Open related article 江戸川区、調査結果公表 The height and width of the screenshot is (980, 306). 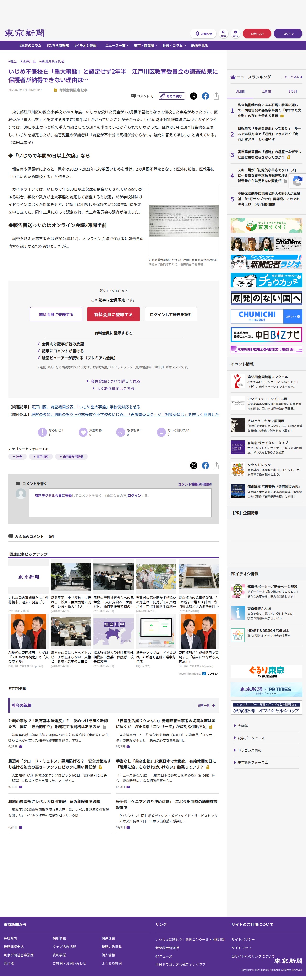(x=86, y=407)
